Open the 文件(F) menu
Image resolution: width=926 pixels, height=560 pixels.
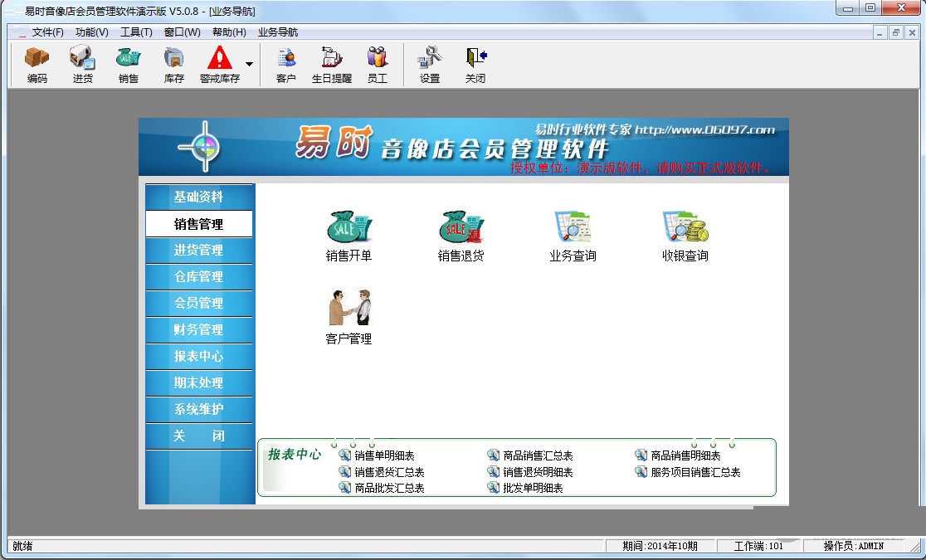(x=41, y=31)
